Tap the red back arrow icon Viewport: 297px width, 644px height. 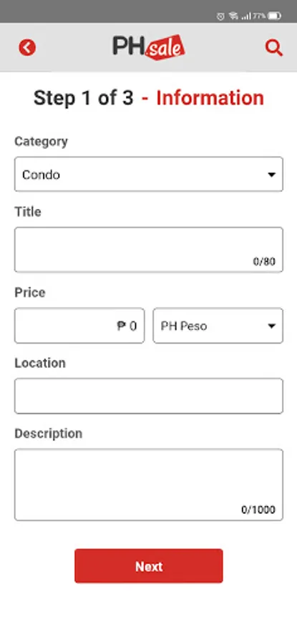pyautogui.click(x=27, y=48)
